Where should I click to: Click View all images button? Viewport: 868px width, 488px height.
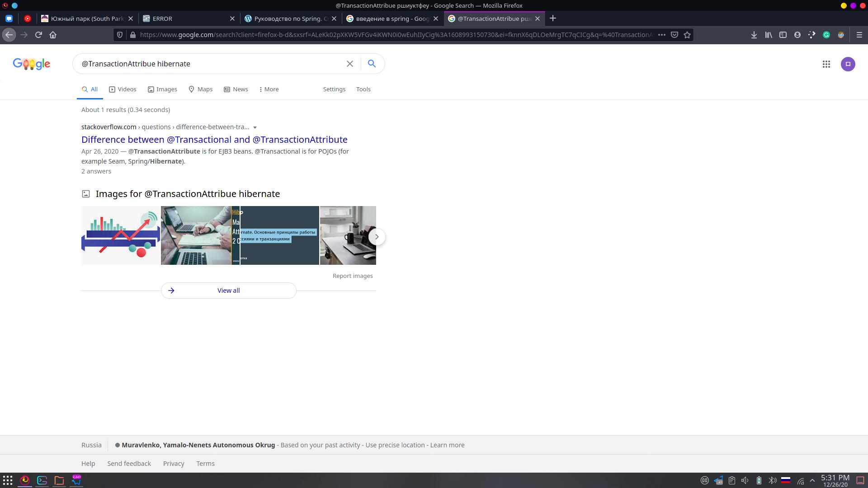229,291
